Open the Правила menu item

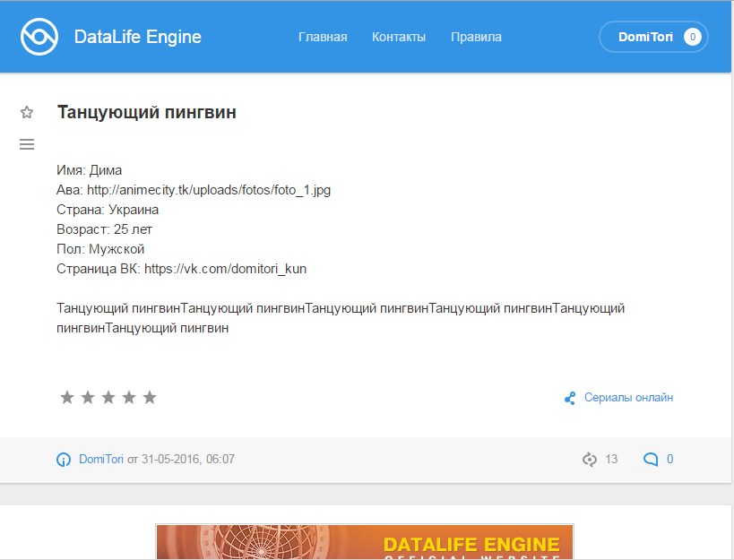click(x=476, y=37)
